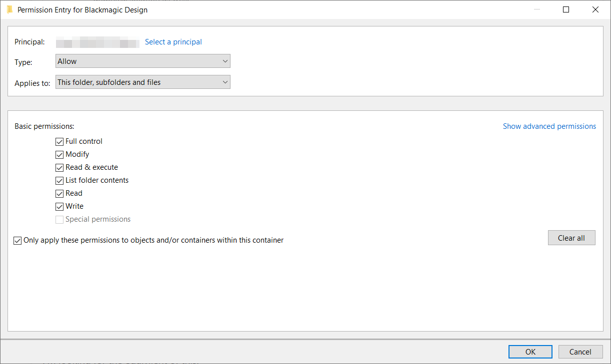This screenshot has width=611, height=364.
Task: Click the folder icon in title bar
Action: point(10,9)
